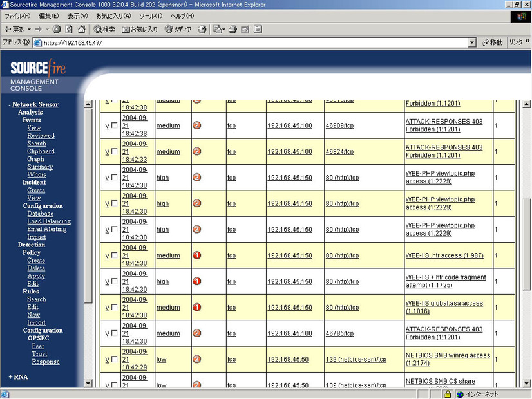Click the main frame scroll-down arrow
Image resolution: width=532 pixels, height=399 pixels.
click(526, 384)
